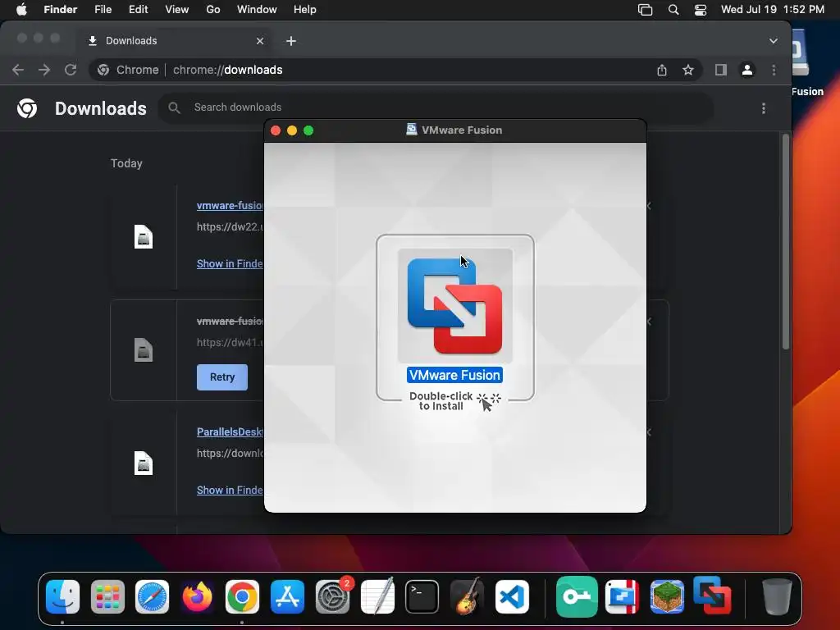840x630 pixels.
Task: Open the Apple menu
Action: click(x=21, y=10)
